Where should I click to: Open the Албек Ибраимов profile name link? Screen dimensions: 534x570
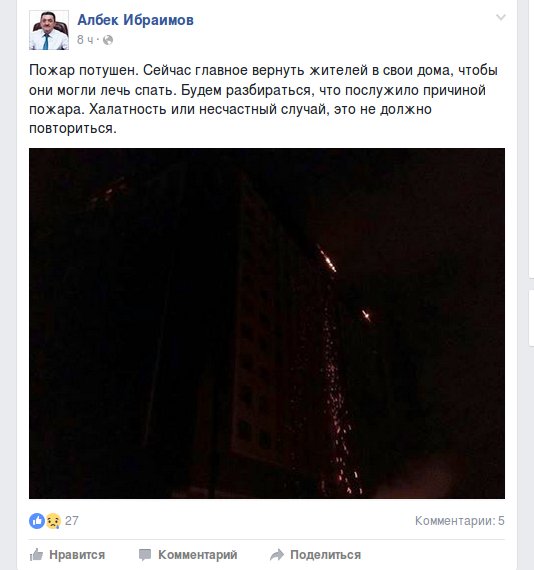click(x=135, y=20)
